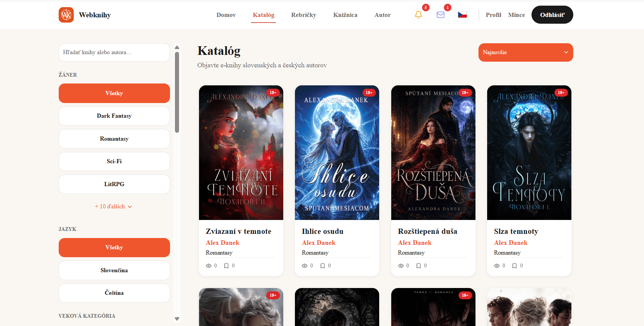Click the views eye icon on Zviazaní v temnote
644x326 pixels.
click(x=209, y=266)
